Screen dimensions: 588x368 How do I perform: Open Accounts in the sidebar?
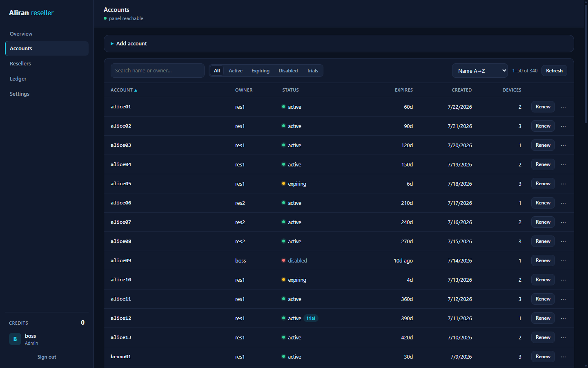coord(47,48)
